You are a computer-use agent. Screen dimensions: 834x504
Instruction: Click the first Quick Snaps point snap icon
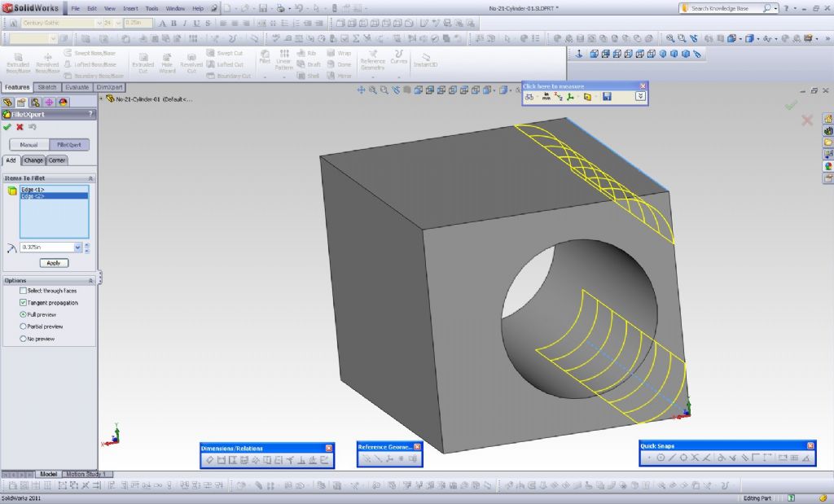click(x=648, y=458)
